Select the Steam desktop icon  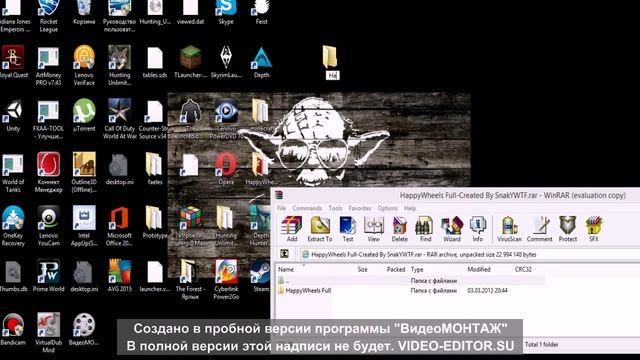(x=260, y=276)
